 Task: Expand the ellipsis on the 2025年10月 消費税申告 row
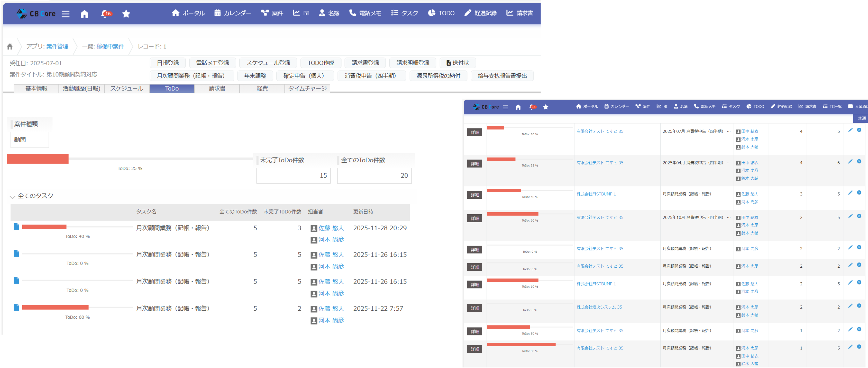tap(729, 217)
